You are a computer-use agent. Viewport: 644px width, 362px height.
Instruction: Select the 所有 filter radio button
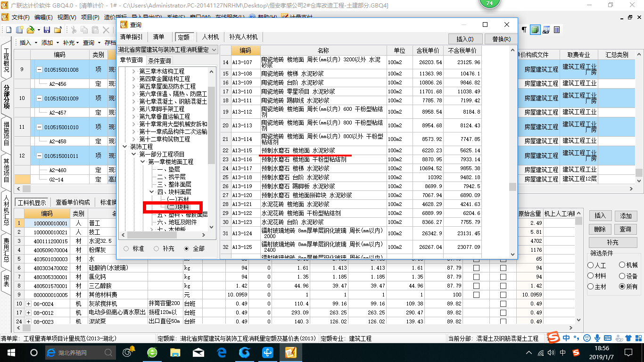click(622, 287)
